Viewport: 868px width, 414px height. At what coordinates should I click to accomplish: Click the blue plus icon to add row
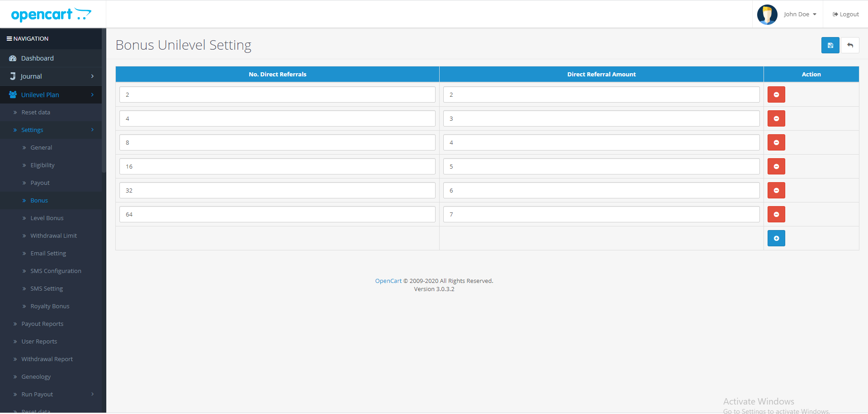tap(776, 238)
